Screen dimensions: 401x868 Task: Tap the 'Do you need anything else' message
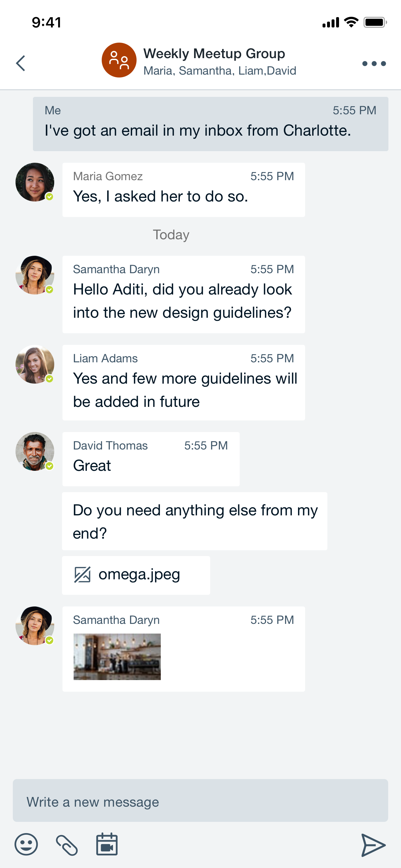194,521
